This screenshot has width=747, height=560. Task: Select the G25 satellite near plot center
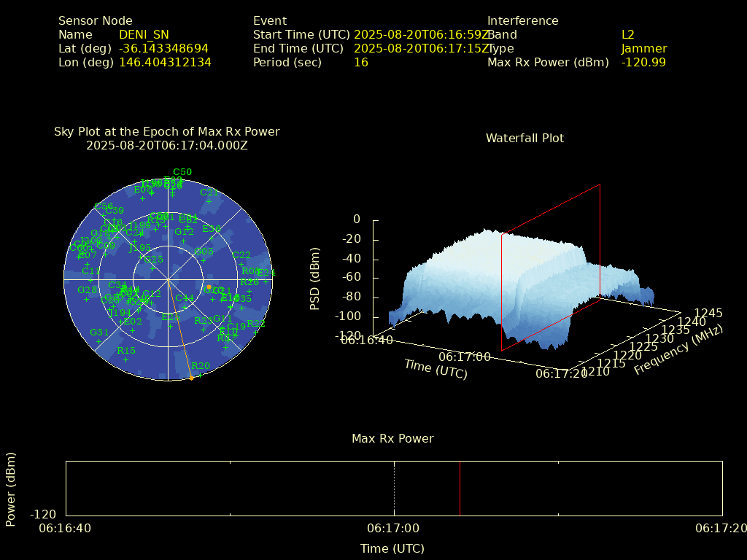tap(152, 268)
